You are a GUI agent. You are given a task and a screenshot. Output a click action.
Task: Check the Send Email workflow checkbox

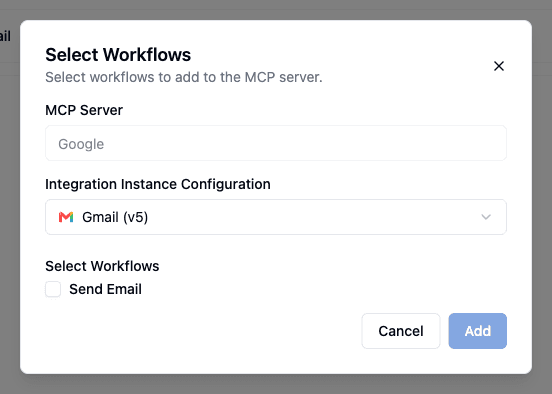pos(53,289)
